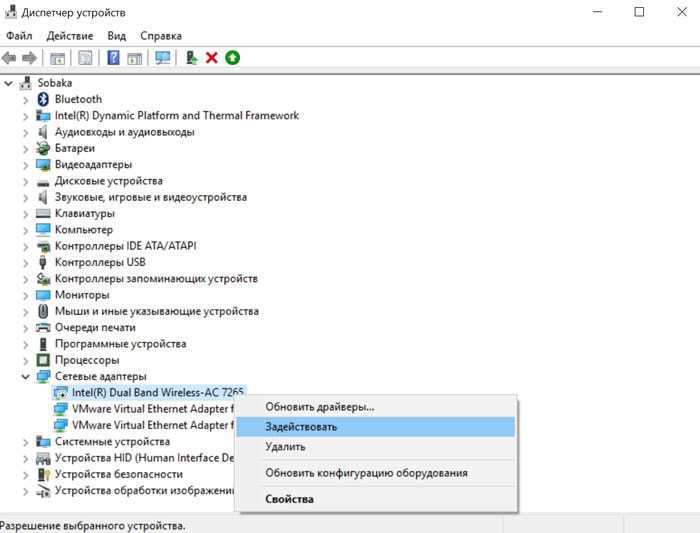Select Устройства обработки изображений
Viewport: 700px width, 533px height.
(x=144, y=490)
